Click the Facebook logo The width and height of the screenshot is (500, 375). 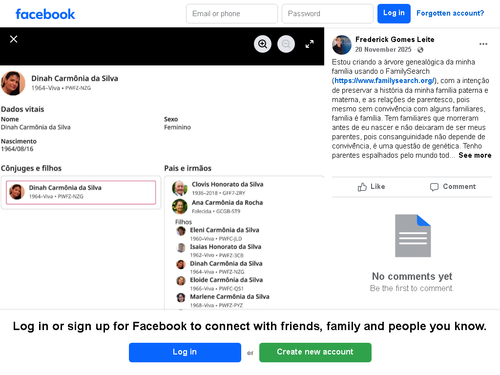click(x=45, y=14)
